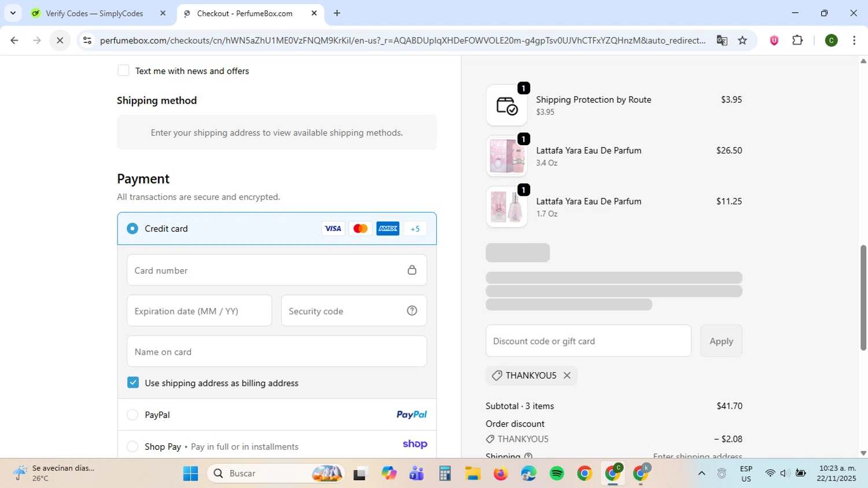The width and height of the screenshot is (868, 488).
Task: Open the Wi-Fi network settings icon
Action: (x=770, y=474)
